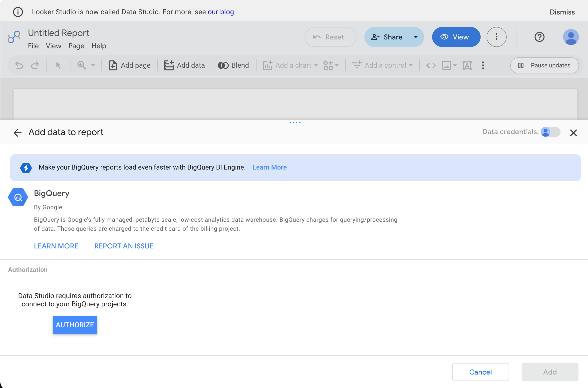Click the info icon in the banner
The height and width of the screenshot is (388, 588).
pos(18,12)
